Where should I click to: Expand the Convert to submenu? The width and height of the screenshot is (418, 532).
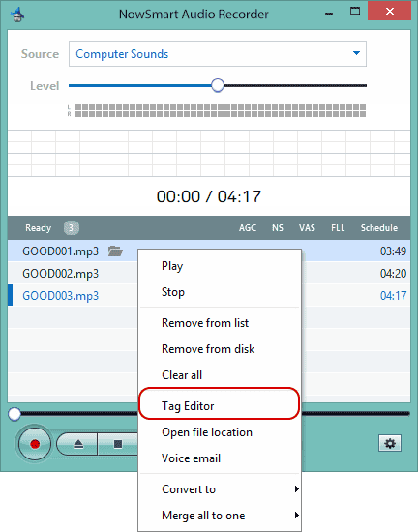coord(220,489)
